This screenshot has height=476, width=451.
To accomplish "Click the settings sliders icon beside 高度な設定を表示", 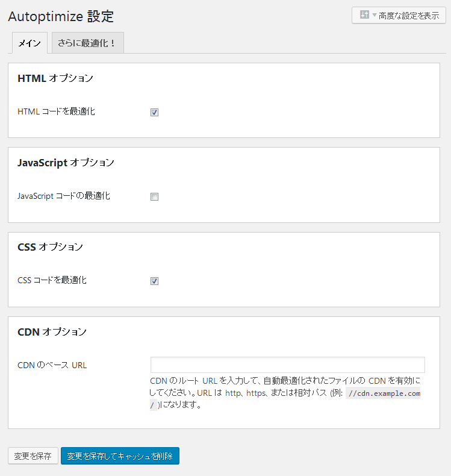I will [x=364, y=14].
